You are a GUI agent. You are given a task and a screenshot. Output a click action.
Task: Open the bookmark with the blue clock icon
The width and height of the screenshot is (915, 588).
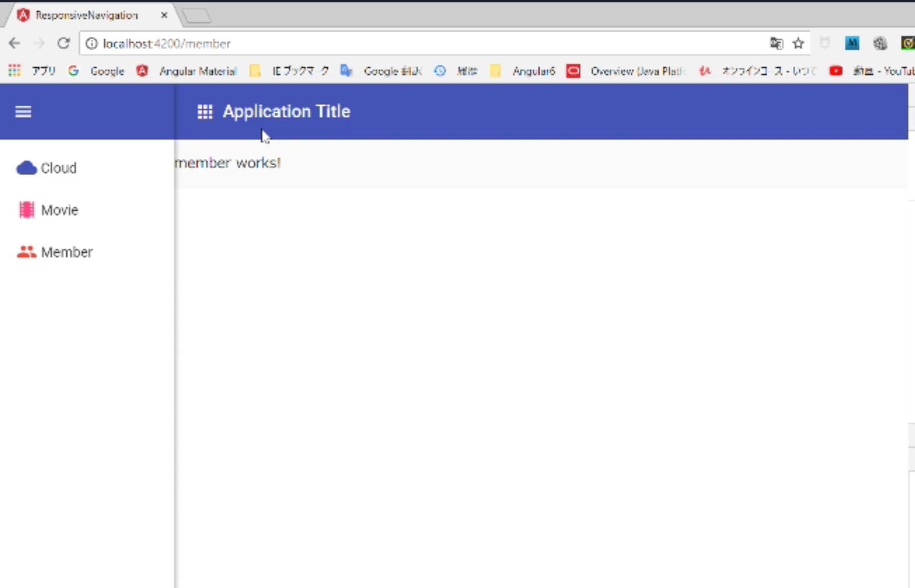click(456, 71)
